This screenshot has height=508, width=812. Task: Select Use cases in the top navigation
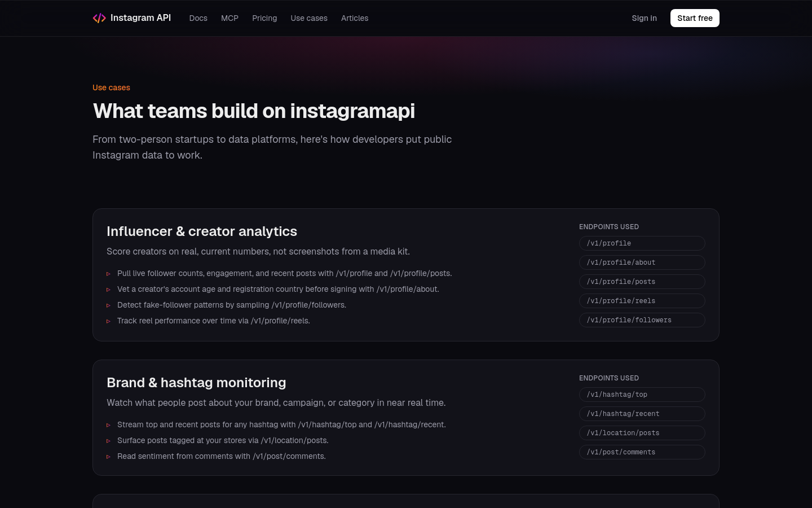click(309, 18)
